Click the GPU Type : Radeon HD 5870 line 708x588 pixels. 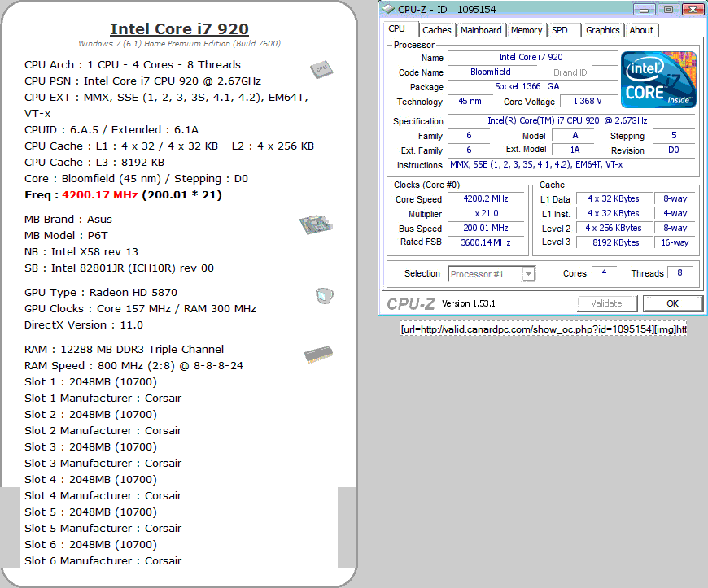[101, 293]
